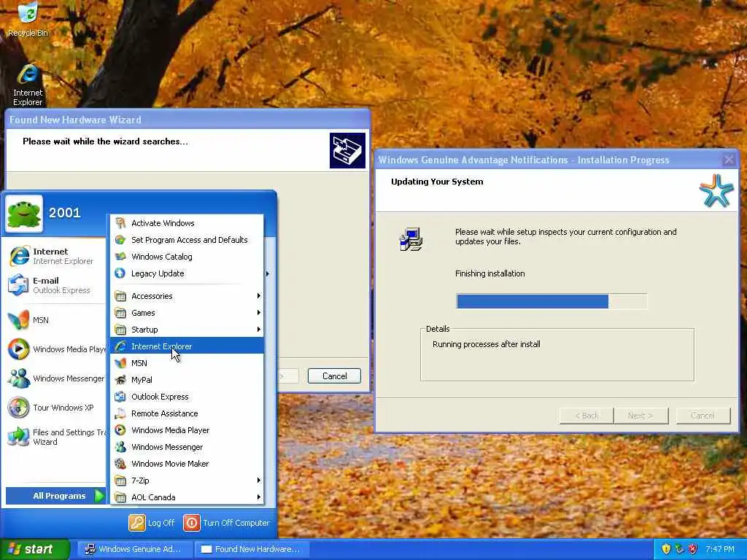Screen dimensions: 747x560
Task: Click the Found New Hardware Wizard device icon
Action: tap(347, 150)
